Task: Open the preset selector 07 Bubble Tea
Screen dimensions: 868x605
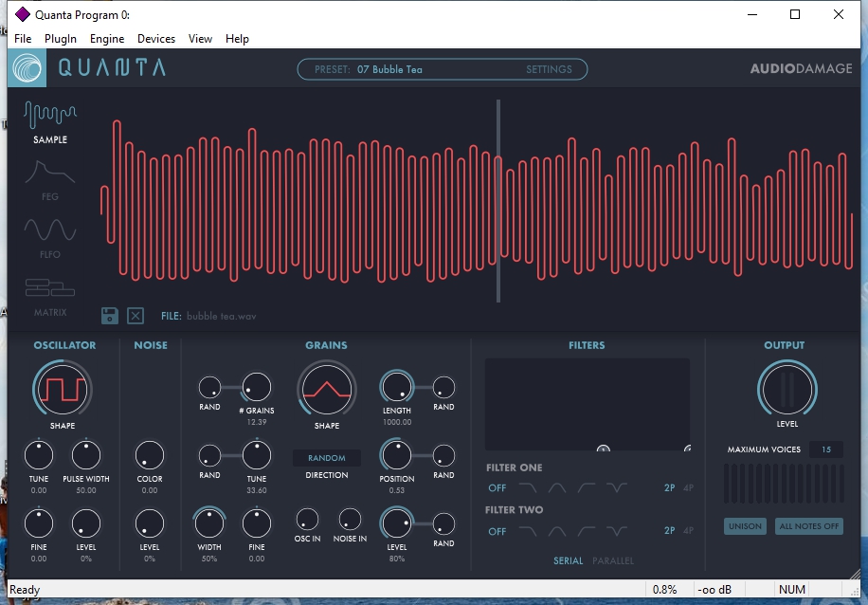Action: [389, 69]
